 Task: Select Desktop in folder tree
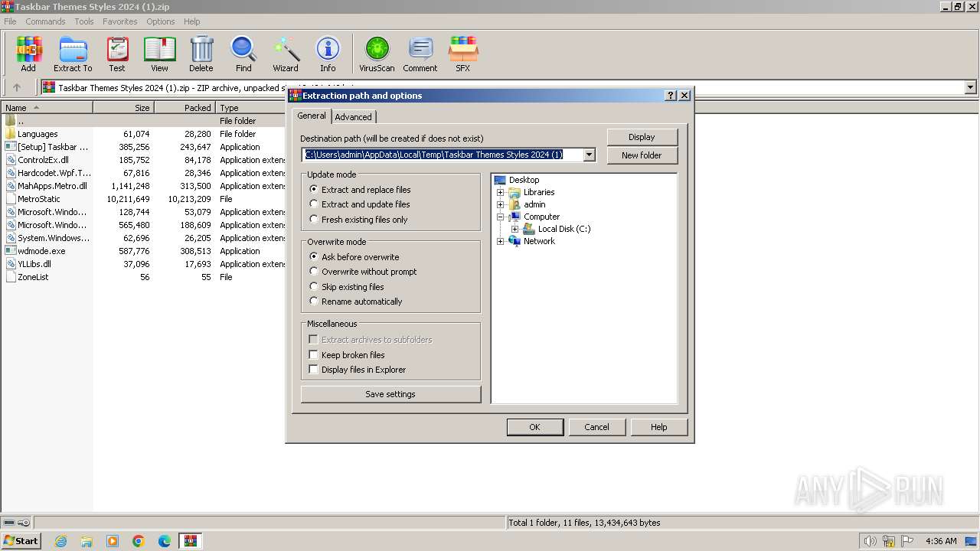tap(524, 180)
